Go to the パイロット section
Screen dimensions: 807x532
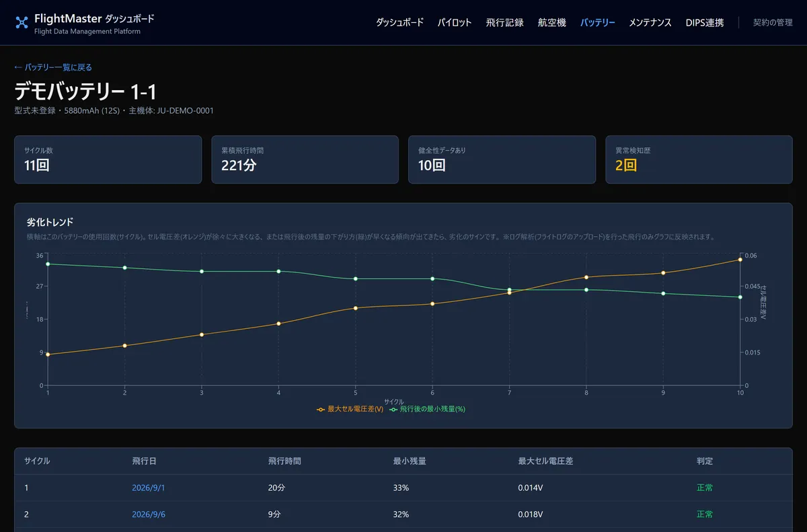[455, 23]
